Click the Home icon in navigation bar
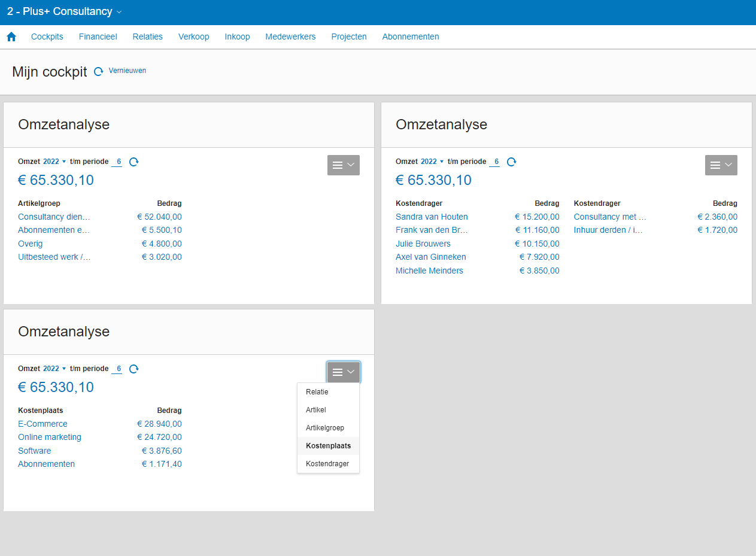Viewport: 756px width, 556px height. tap(11, 37)
